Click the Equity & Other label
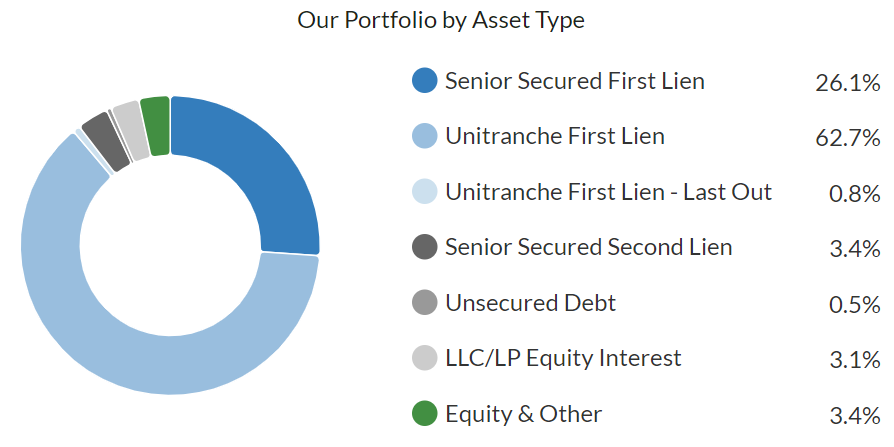Image resolution: width=894 pixels, height=447 pixels. pyautogui.click(x=524, y=413)
